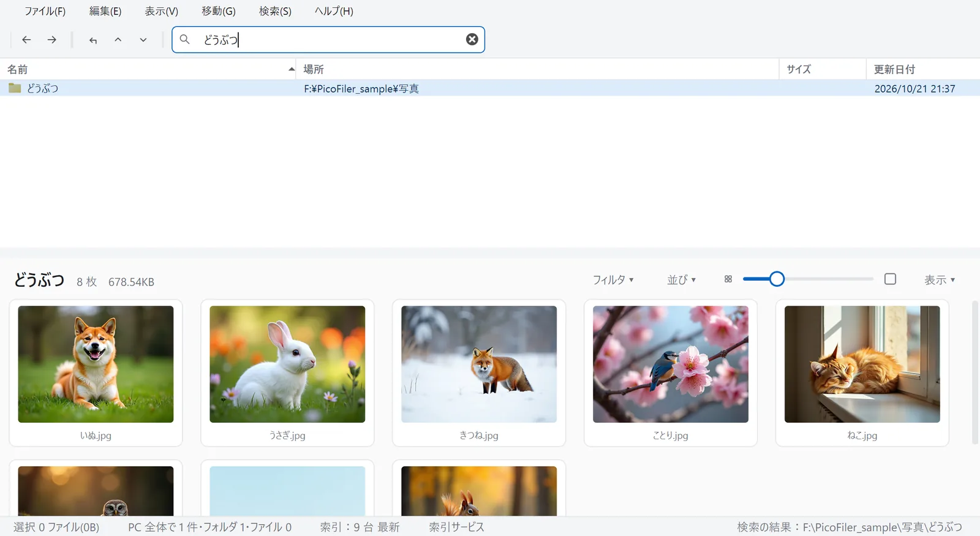Open the 表示(V) menu
The image size is (980, 536).
click(x=162, y=11)
